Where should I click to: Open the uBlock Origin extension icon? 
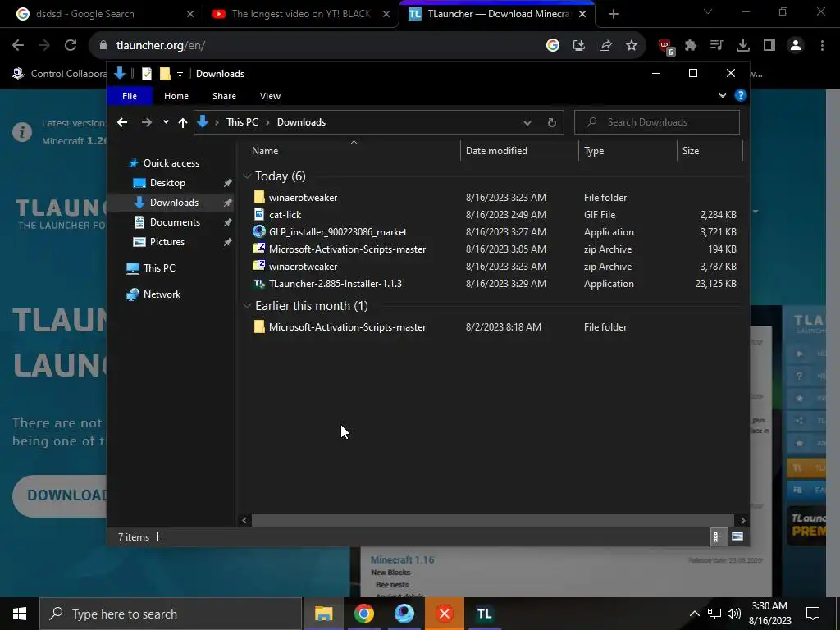[x=666, y=47]
